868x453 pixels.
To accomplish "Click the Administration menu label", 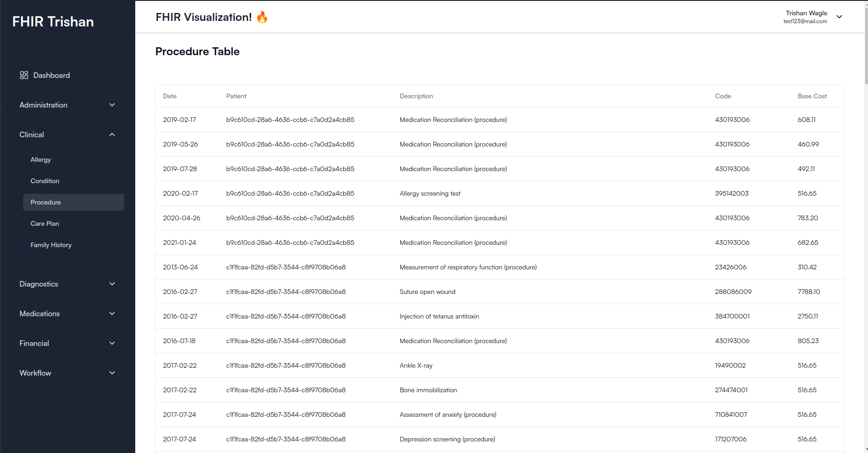I will [44, 105].
